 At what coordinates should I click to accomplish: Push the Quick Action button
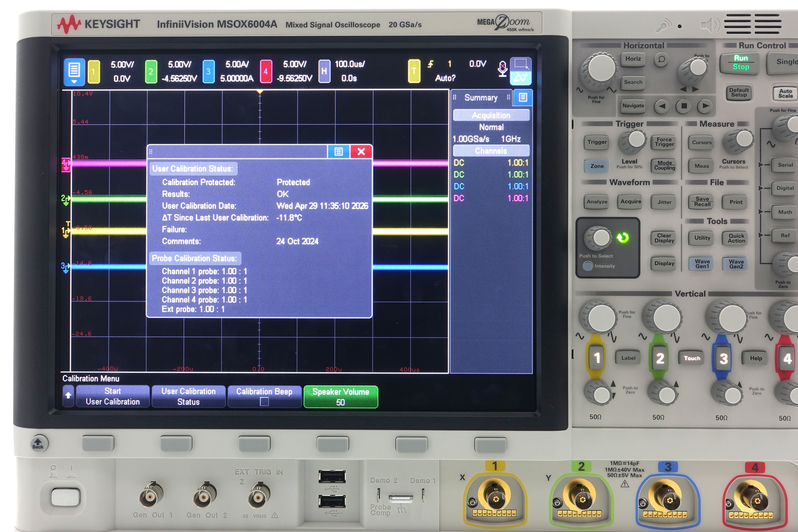point(736,238)
